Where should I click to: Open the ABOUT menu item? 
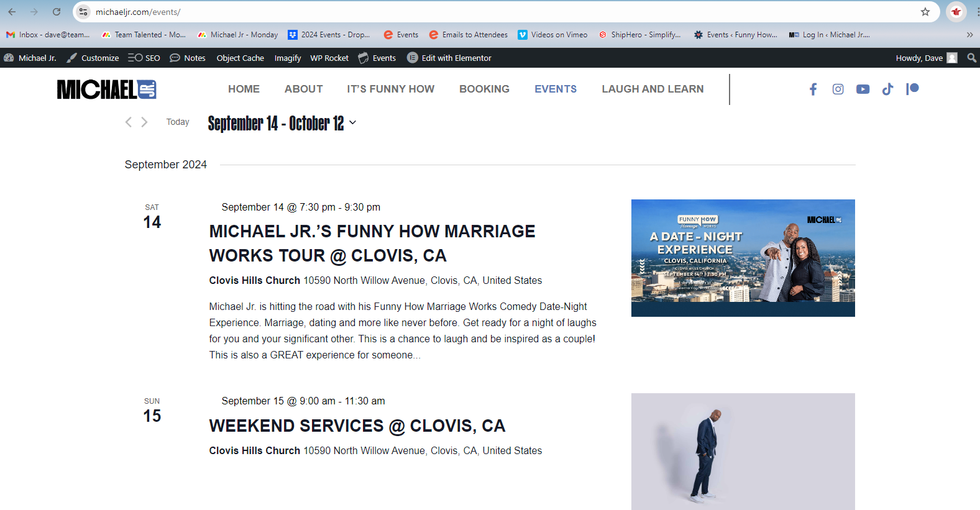tap(303, 89)
